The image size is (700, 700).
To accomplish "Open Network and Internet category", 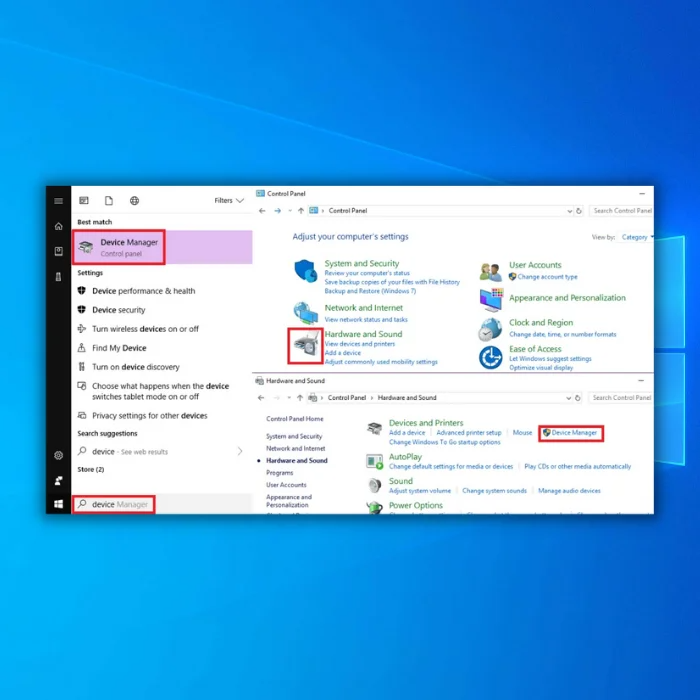I will coord(363,308).
